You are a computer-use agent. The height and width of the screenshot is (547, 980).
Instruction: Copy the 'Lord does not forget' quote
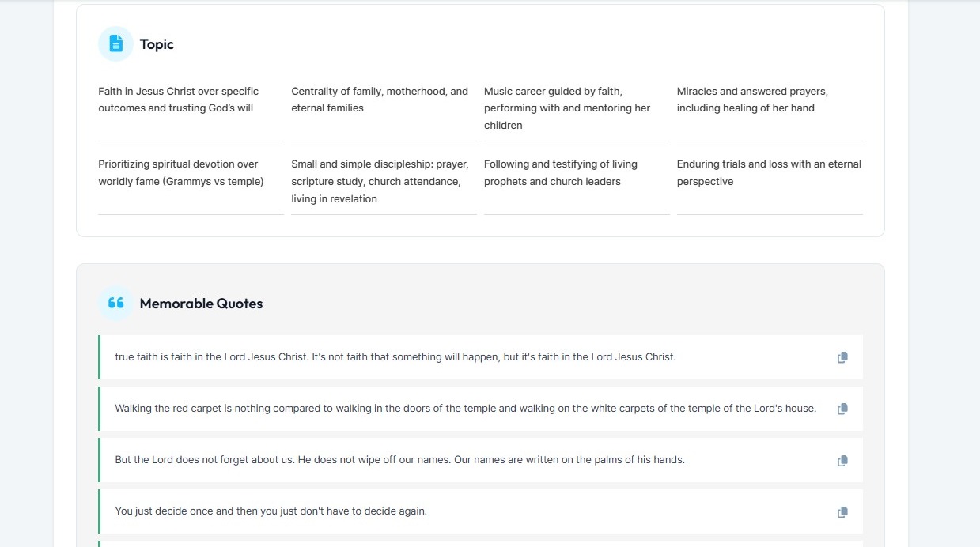click(842, 460)
